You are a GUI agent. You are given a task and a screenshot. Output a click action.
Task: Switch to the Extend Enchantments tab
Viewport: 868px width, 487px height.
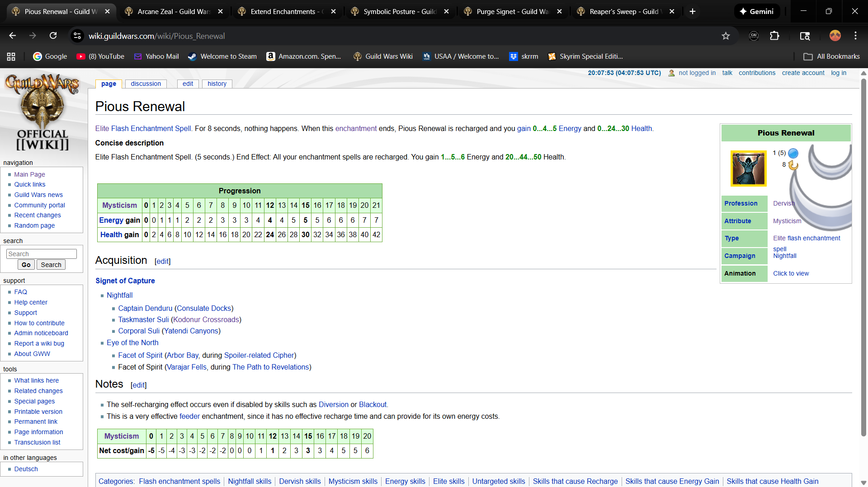click(x=287, y=11)
